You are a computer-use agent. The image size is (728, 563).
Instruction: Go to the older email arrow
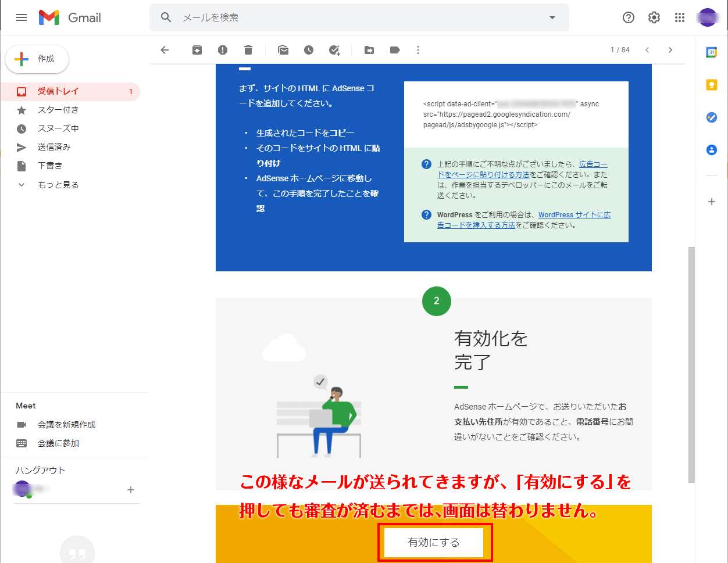click(x=670, y=50)
